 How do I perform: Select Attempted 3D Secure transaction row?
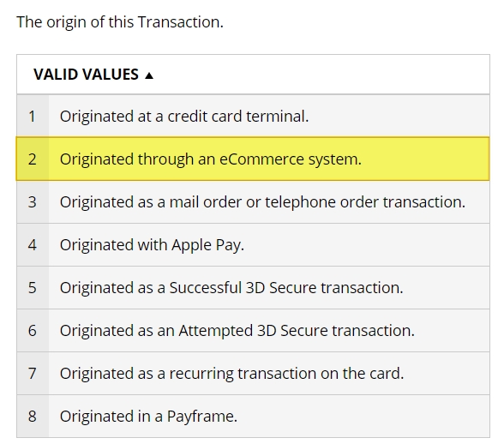pos(254,330)
